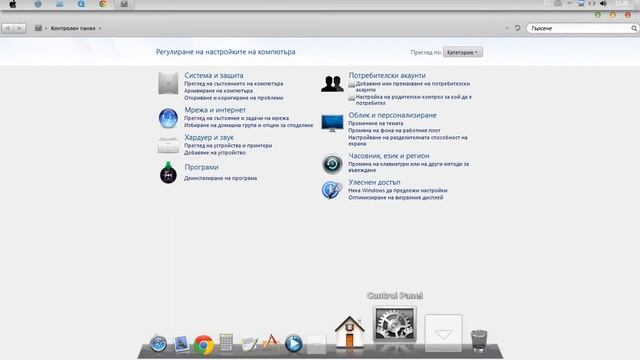Image resolution: width=640 pixels, height=360 pixels.
Task: Open the Trash bin in the dock
Action: [479, 340]
